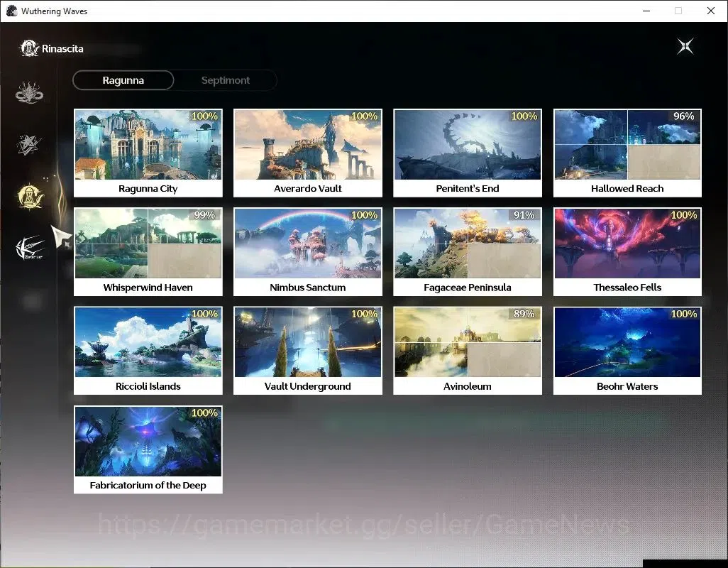
Task: Open the Riccioli Islands area card
Action: pos(148,351)
